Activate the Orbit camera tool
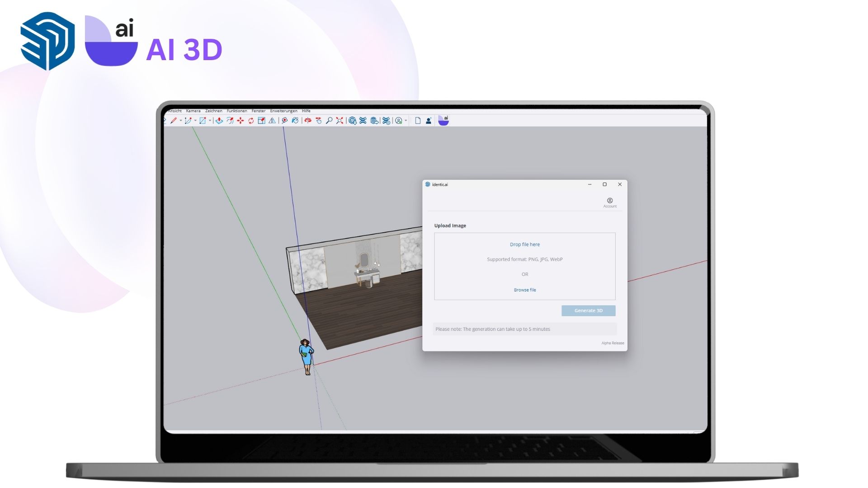Screen dimensions: 868x488 tap(308, 121)
